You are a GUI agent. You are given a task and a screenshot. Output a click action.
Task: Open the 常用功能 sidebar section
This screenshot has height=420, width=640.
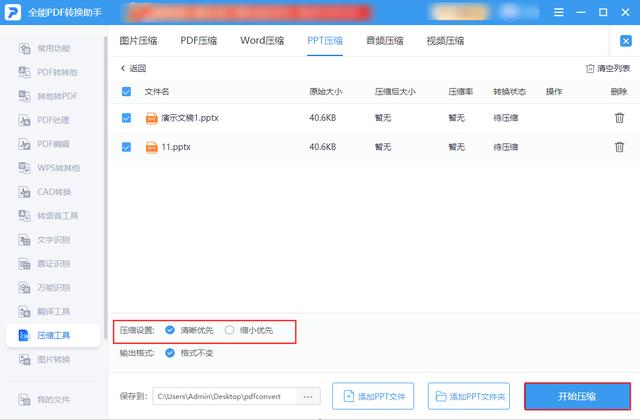45,49
